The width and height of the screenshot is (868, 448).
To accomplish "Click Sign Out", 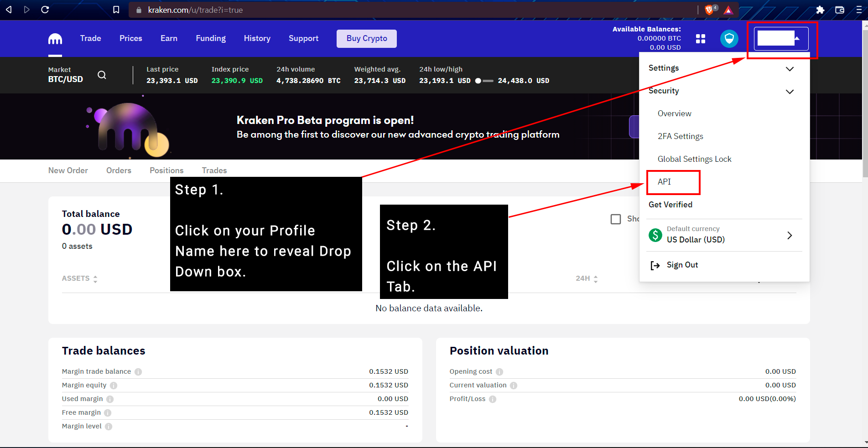I will click(682, 265).
